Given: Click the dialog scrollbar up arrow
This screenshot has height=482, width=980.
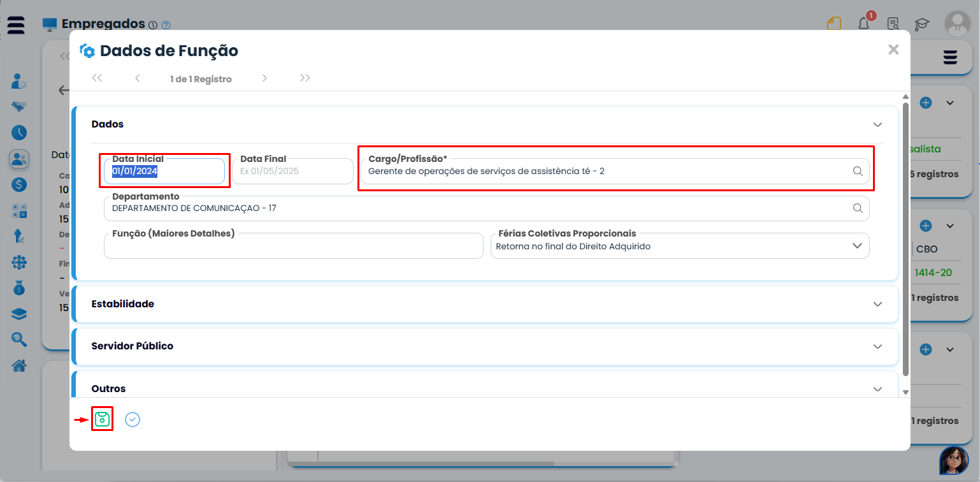Looking at the screenshot, I should [905, 97].
